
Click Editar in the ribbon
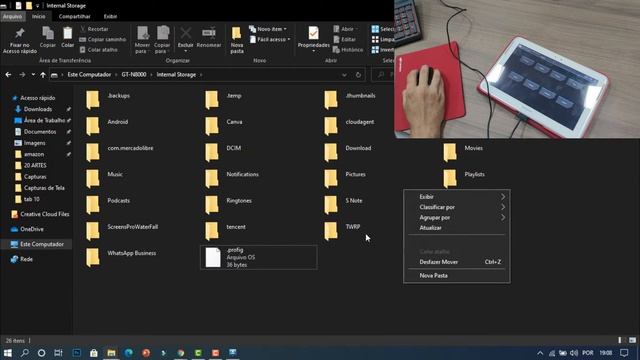point(344,39)
